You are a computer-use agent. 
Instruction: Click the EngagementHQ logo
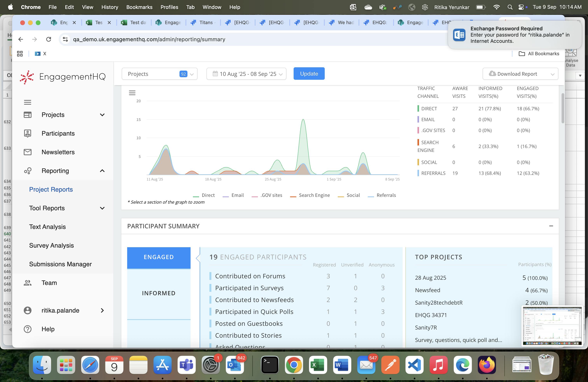[63, 77]
